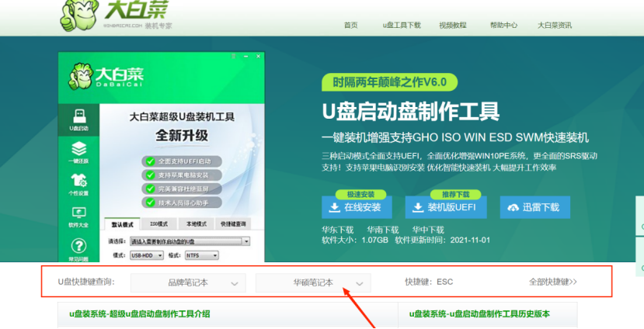The width and height of the screenshot is (644, 329).
Task: Click the U盘启动盘制作工具 title text
Action: [411, 111]
